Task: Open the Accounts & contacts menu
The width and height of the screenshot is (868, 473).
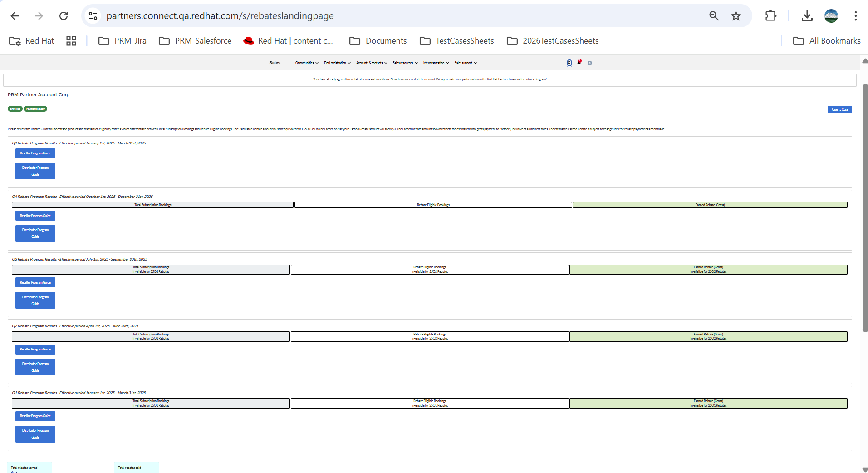Action: [x=372, y=63]
